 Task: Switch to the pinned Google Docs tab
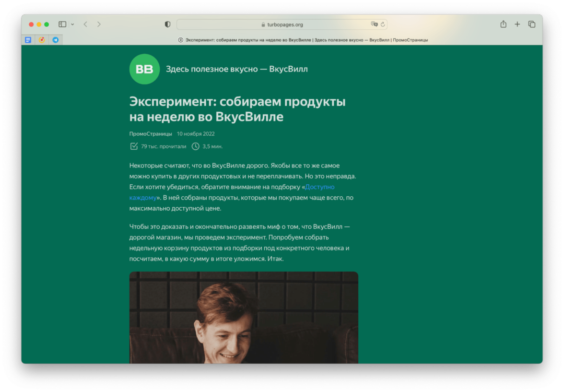[x=28, y=40]
